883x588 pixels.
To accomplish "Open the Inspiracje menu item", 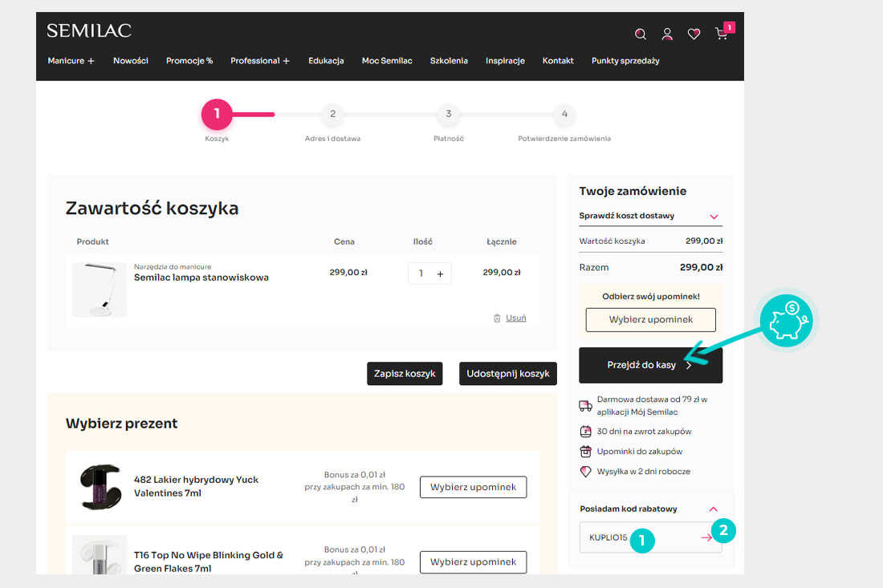I will (505, 61).
